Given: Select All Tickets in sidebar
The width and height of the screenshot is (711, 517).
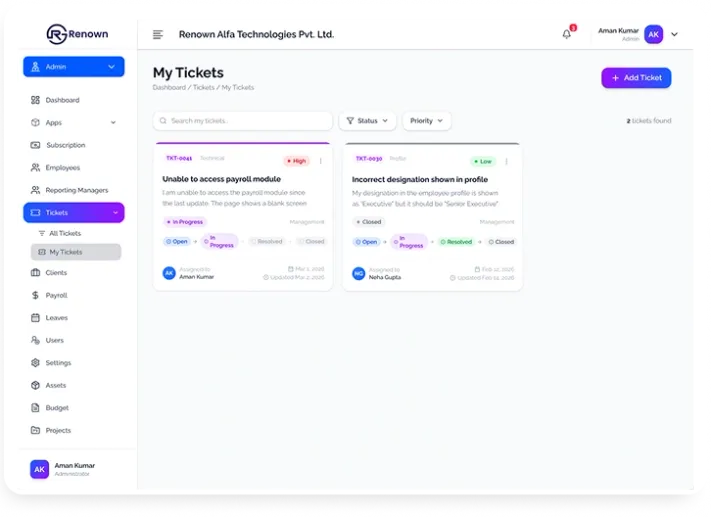Looking at the screenshot, I should 65,233.
